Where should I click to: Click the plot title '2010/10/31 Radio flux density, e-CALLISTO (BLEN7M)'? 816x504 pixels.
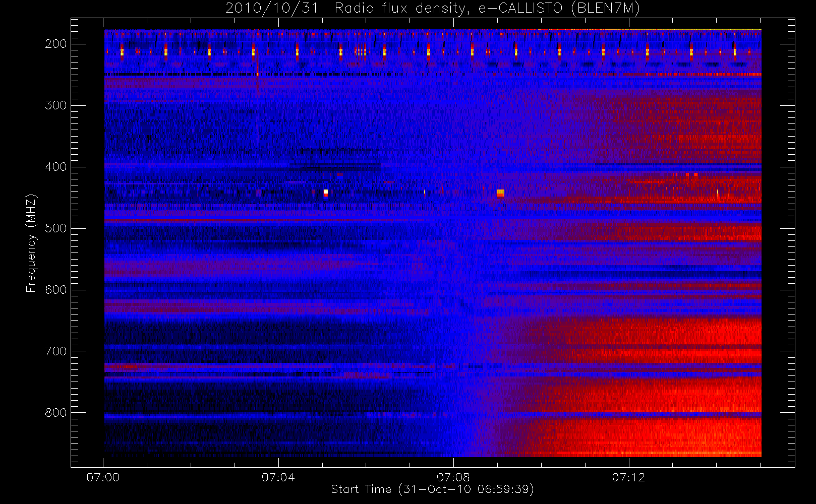pos(433,8)
